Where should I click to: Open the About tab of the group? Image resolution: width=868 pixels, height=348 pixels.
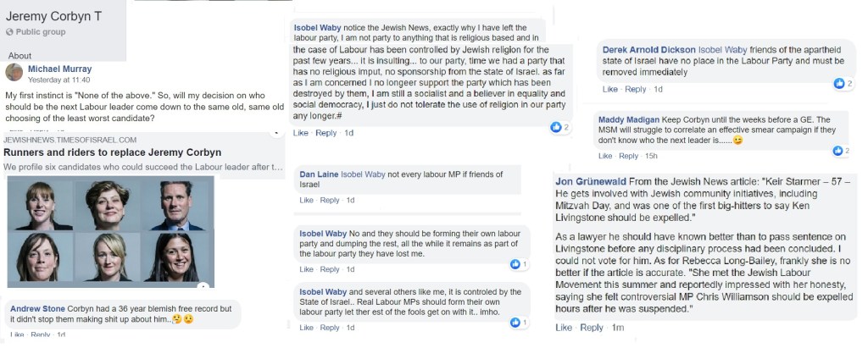click(19, 56)
